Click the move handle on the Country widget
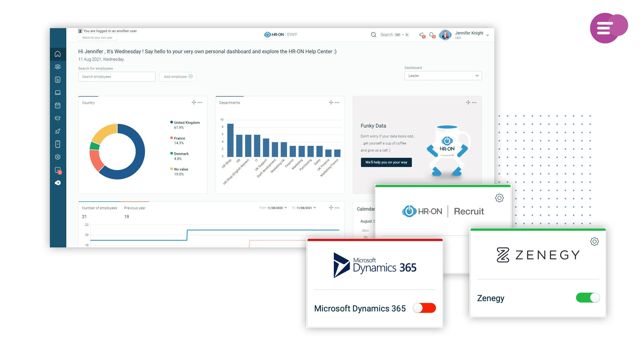The width and height of the screenshot is (644, 352). (x=194, y=102)
